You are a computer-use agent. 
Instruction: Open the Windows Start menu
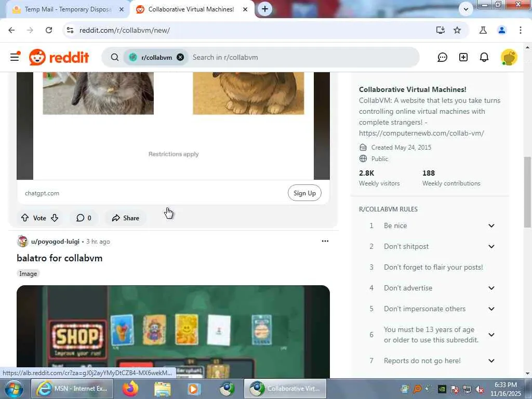click(14, 389)
